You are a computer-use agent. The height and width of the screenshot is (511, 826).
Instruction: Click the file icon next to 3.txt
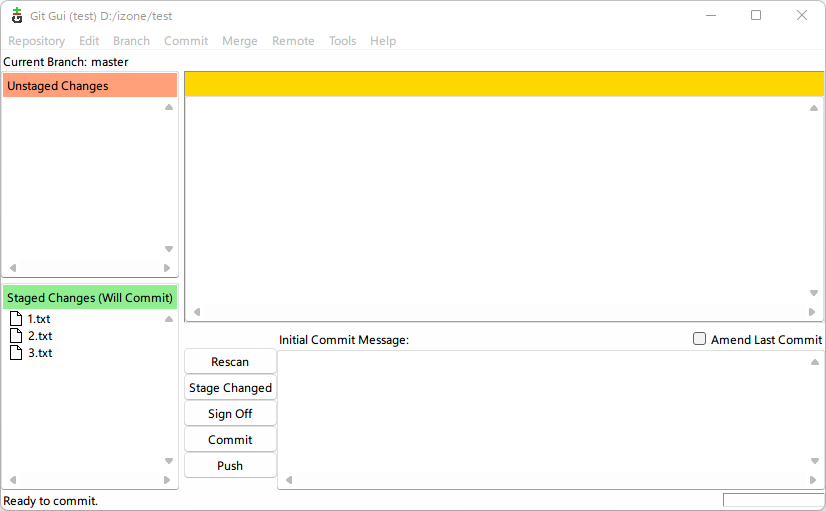coord(15,353)
